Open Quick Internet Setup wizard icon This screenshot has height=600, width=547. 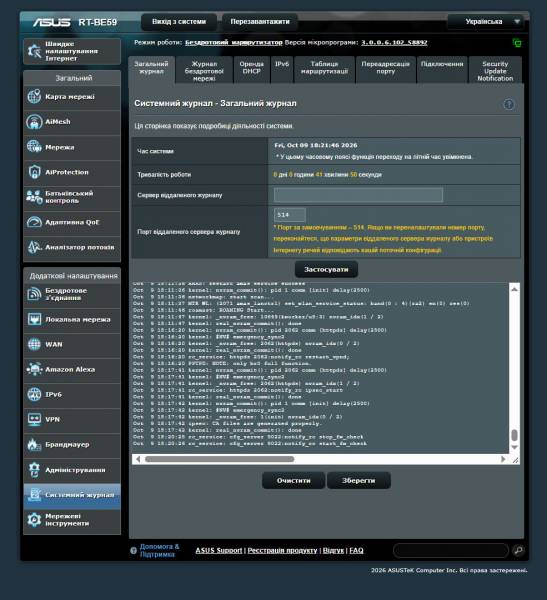pos(34,51)
